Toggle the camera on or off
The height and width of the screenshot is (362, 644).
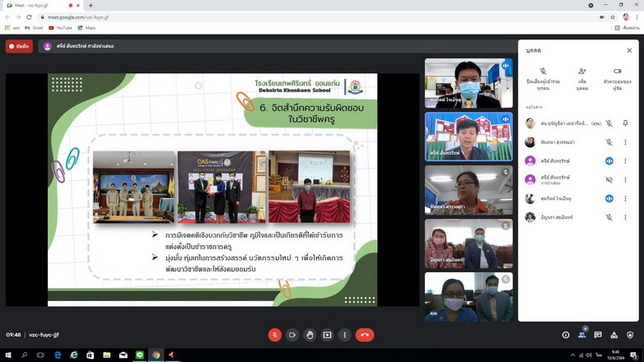pyautogui.click(x=292, y=335)
